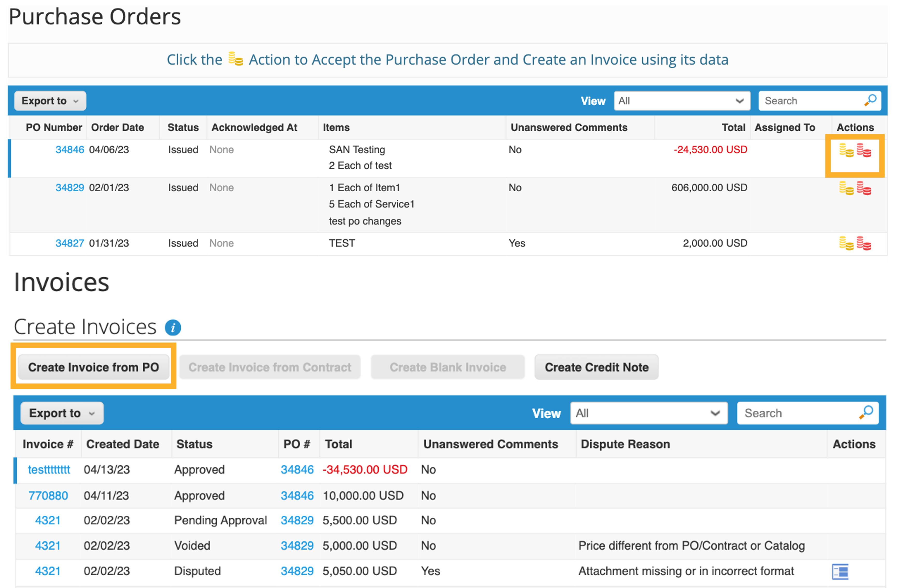898x588 pixels.
Task: Open invoice 770880
Action: click(48, 495)
